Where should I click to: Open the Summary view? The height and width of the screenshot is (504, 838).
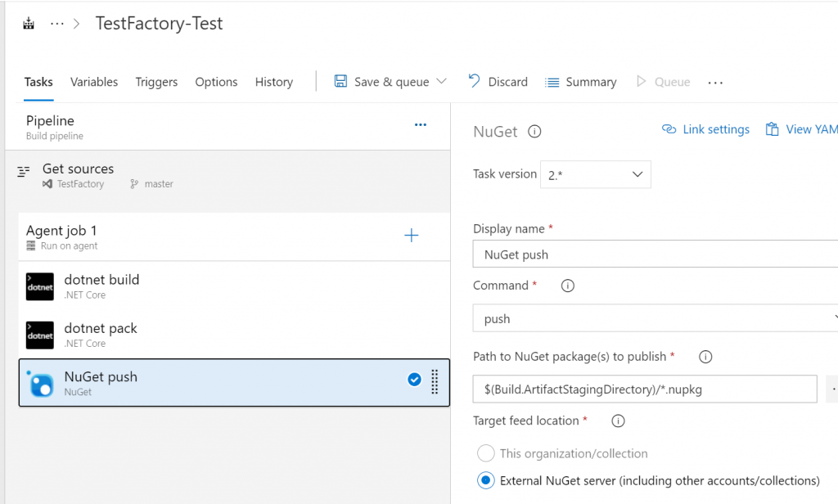pos(580,82)
